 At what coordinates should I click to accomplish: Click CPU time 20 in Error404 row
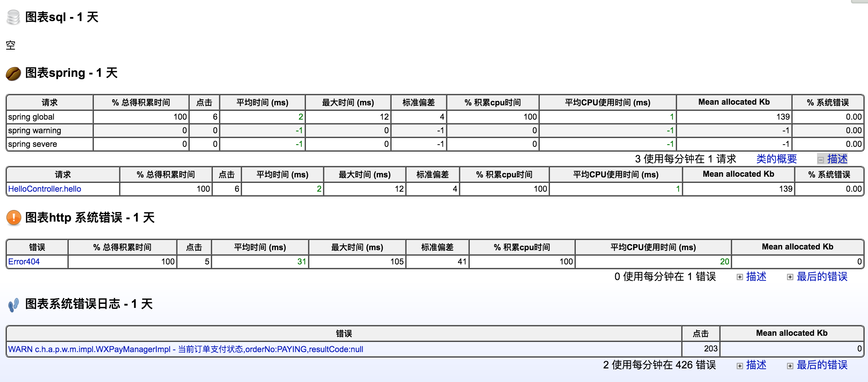(x=725, y=262)
